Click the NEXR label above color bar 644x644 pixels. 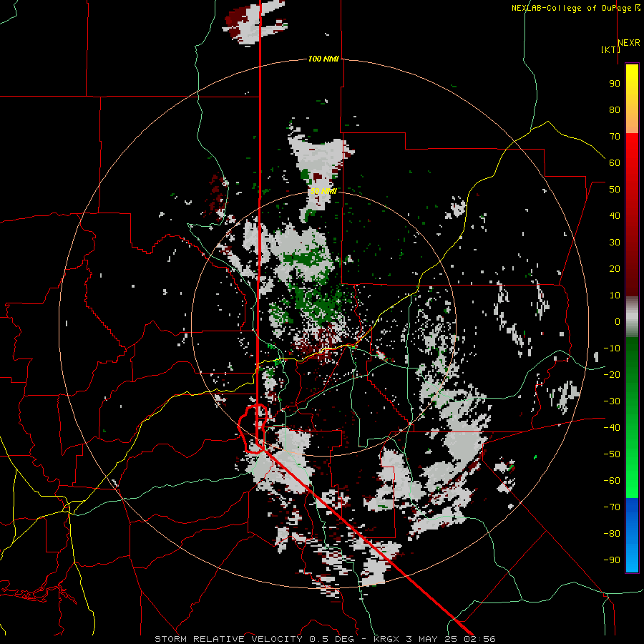tap(629, 43)
